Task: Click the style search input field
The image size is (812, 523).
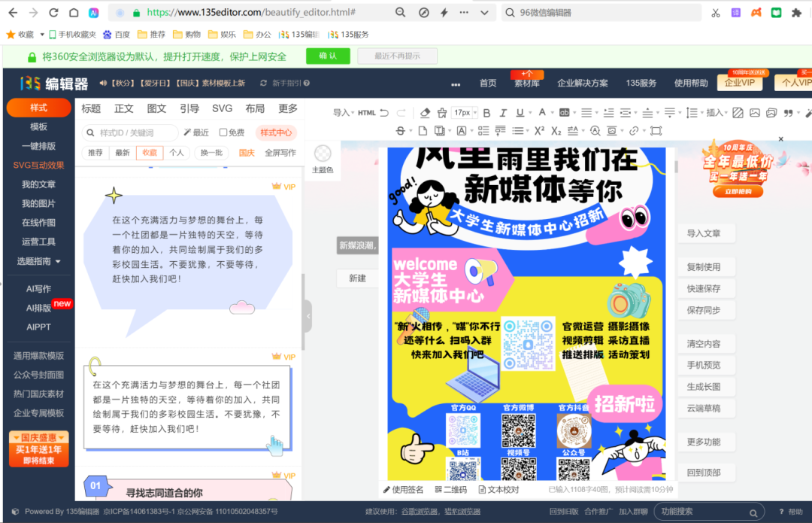Action: (129, 132)
